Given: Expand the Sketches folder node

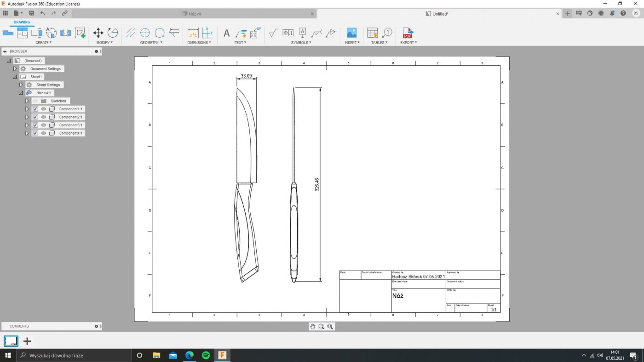Looking at the screenshot, I should point(27,101).
